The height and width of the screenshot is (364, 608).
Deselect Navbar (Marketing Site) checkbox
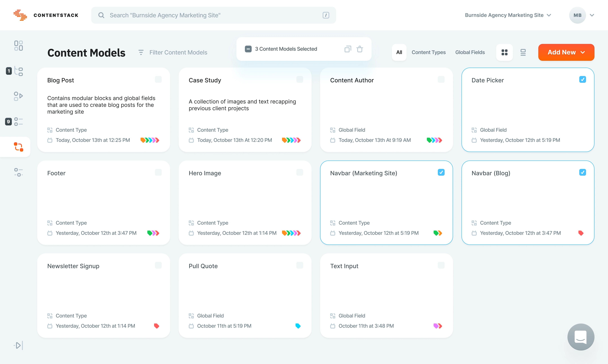coord(441,172)
